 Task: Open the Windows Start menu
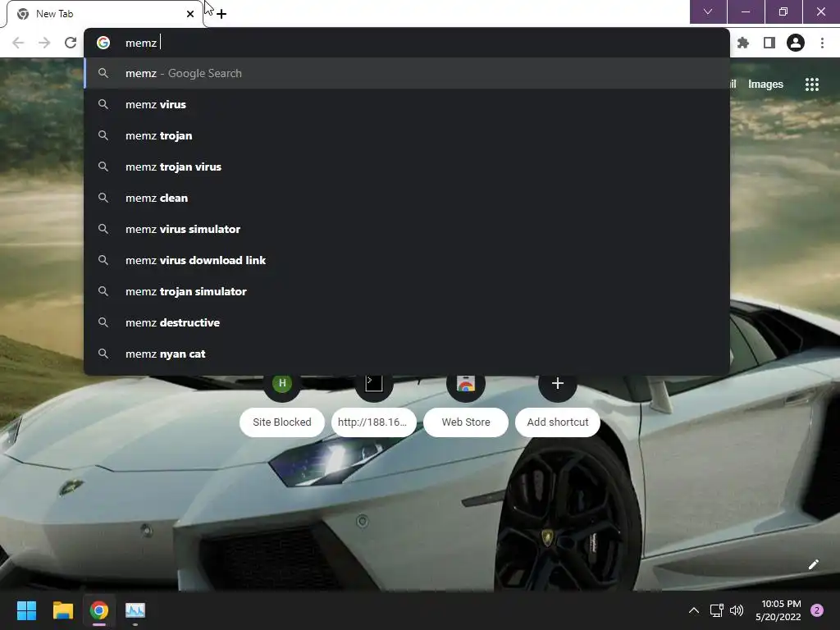[x=26, y=610]
